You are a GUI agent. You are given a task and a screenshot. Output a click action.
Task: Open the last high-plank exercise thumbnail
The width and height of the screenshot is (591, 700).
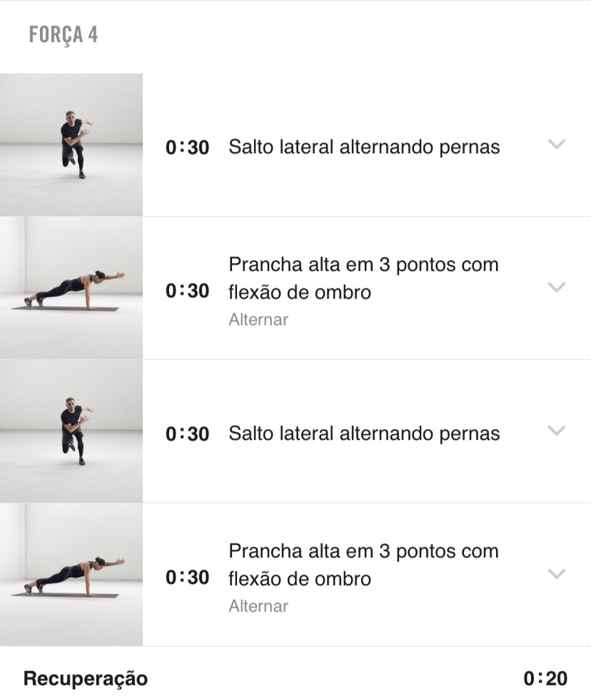pyautogui.click(x=71, y=575)
